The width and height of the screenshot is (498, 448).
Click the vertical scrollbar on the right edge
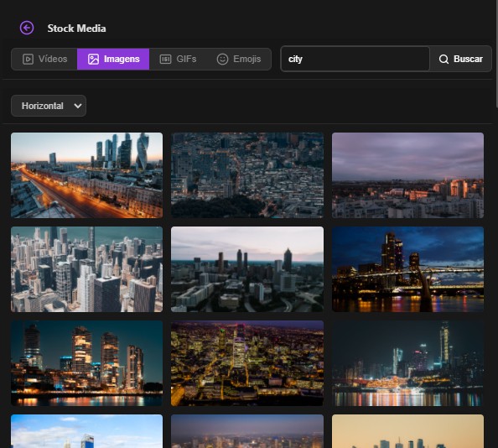tap(496, 54)
